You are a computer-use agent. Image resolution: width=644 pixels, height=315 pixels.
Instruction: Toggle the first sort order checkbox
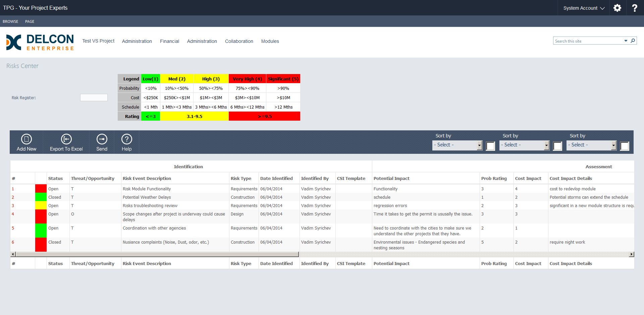[490, 146]
